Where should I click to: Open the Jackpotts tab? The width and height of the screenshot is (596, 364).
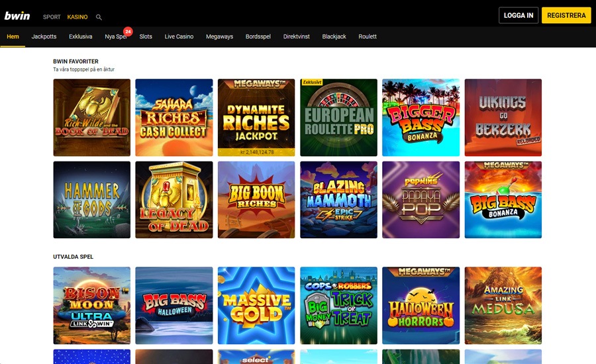click(44, 36)
